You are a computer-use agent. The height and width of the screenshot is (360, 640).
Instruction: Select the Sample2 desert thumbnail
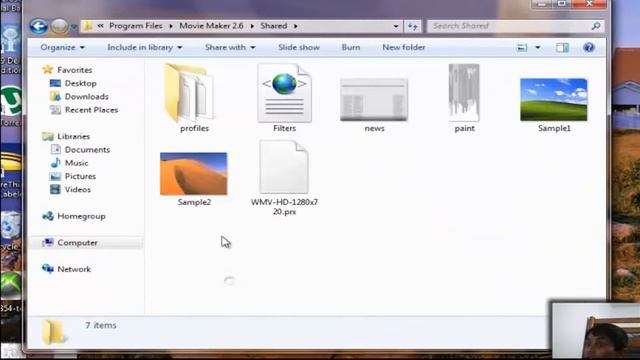point(194,174)
